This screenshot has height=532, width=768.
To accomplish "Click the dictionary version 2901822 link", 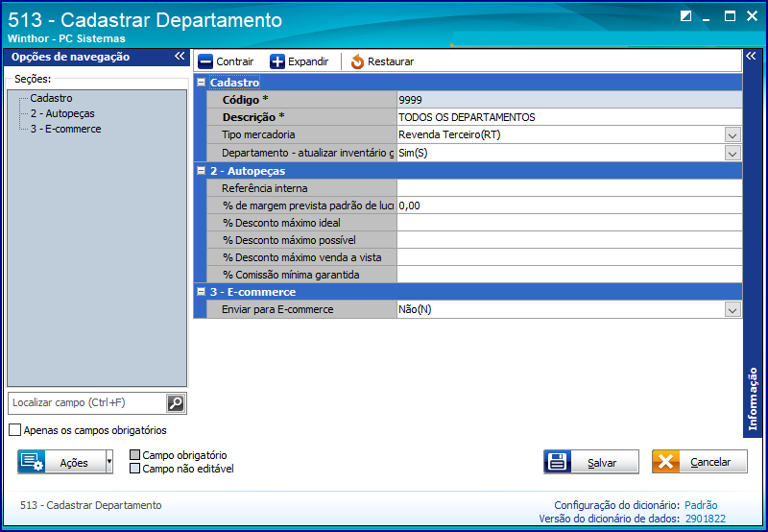I will 706,519.
